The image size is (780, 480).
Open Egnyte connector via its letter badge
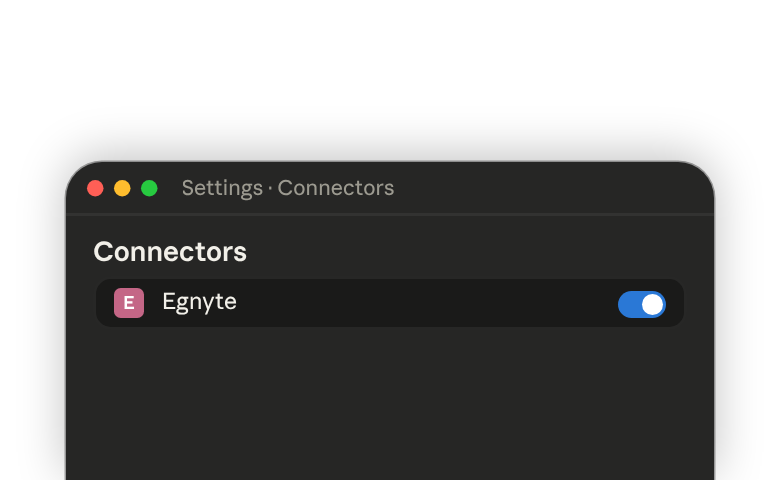(129, 303)
